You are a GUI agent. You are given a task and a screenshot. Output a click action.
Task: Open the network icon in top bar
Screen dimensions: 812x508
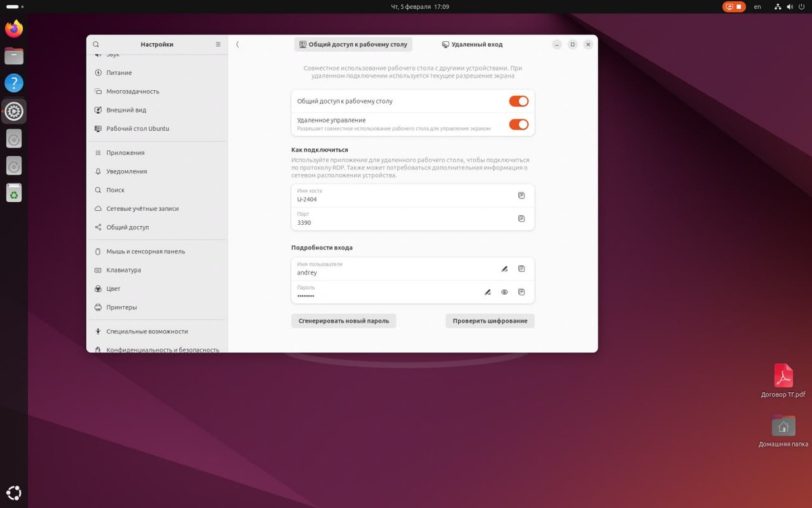(x=777, y=7)
